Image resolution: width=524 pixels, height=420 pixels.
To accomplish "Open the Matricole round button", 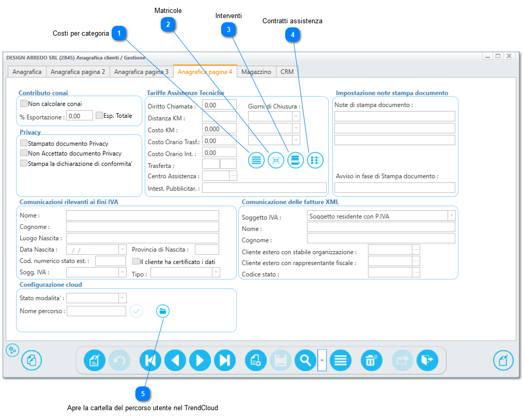I will [276, 160].
